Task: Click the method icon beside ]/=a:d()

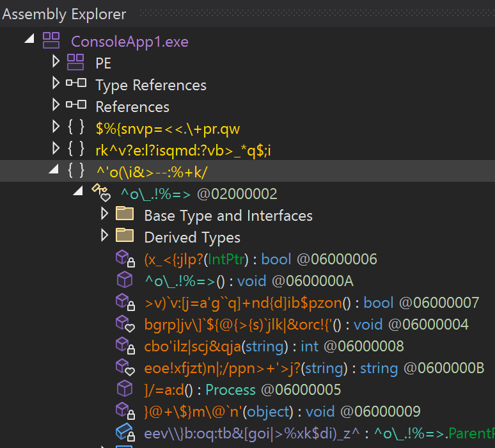Action: (x=123, y=388)
